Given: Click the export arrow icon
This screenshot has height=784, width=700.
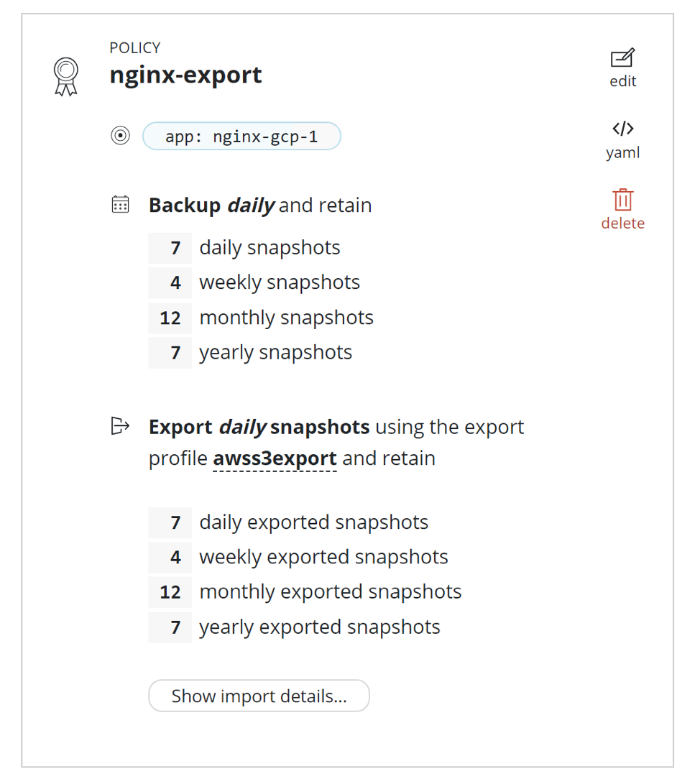Looking at the screenshot, I should point(120,426).
